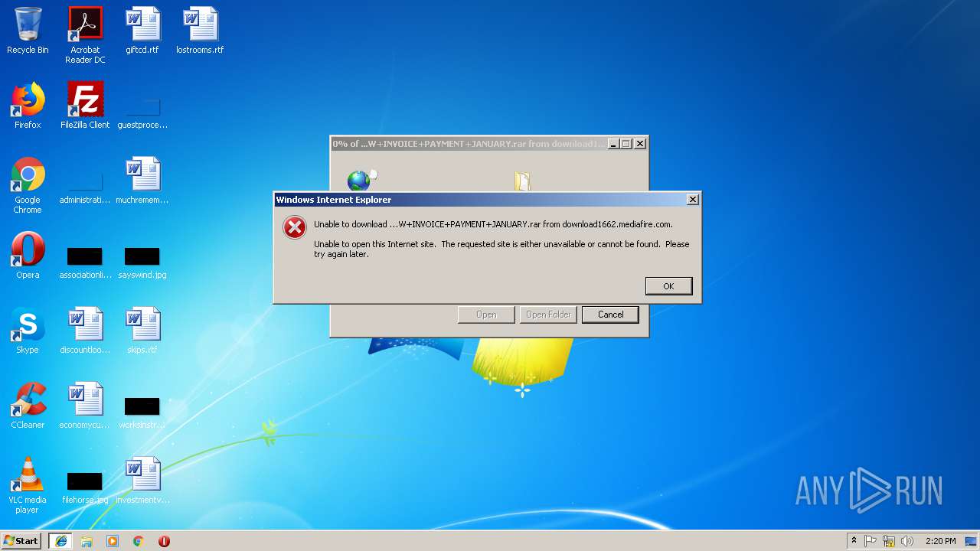Close the Windows Internet Explorer error dialog
The image size is (980, 551).
coord(693,200)
